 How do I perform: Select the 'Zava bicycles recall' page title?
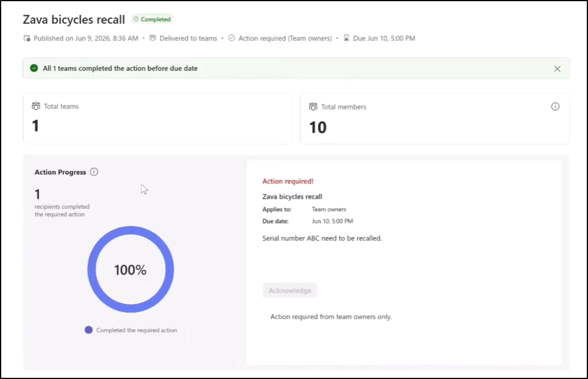point(74,20)
